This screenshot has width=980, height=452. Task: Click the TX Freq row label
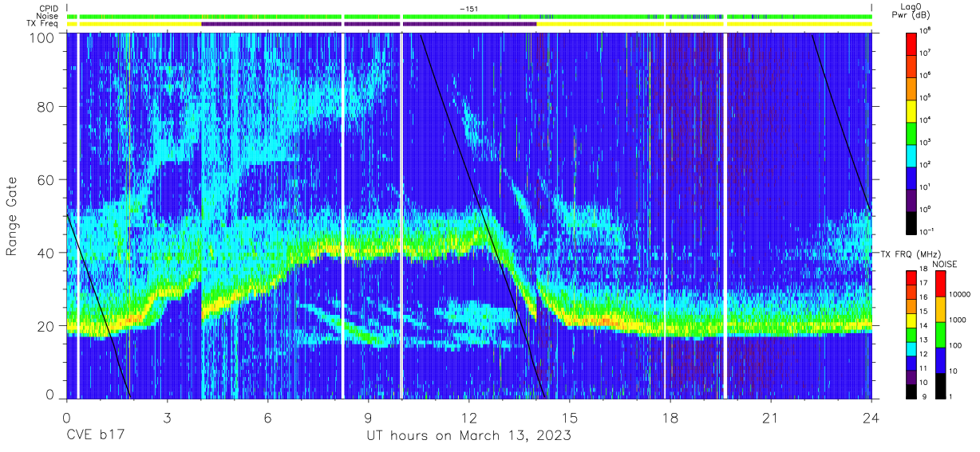click(42, 24)
